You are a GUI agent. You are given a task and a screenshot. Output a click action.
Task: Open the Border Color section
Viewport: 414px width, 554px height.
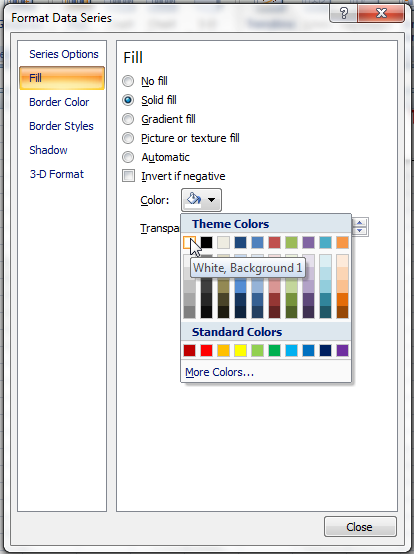point(59,102)
